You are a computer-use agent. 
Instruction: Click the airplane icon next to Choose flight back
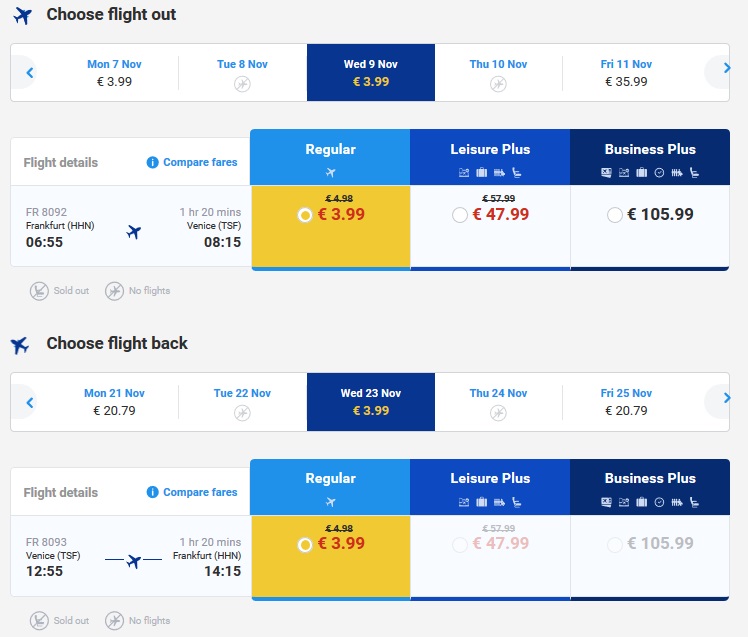click(x=20, y=345)
